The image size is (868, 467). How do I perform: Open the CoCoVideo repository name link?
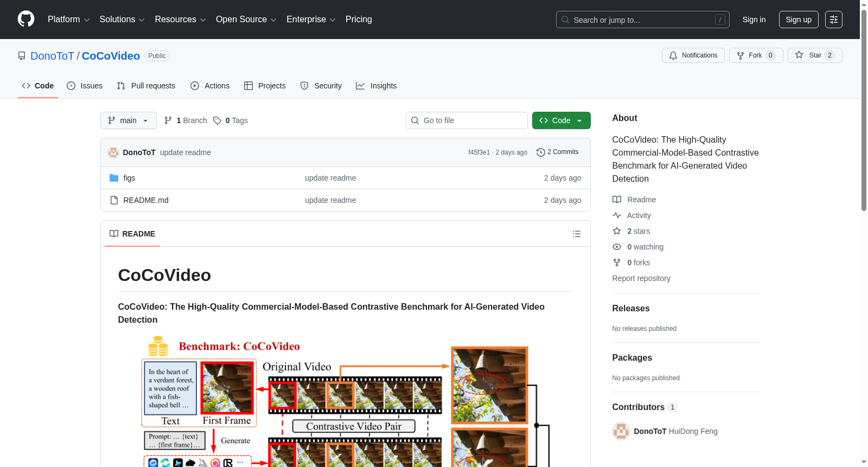(x=111, y=56)
